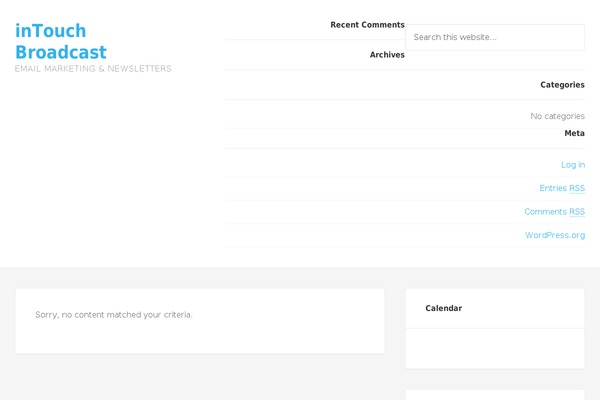This screenshot has width=600, height=400.
Task: Click the empty area below Calendar heading
Action: 494,348
